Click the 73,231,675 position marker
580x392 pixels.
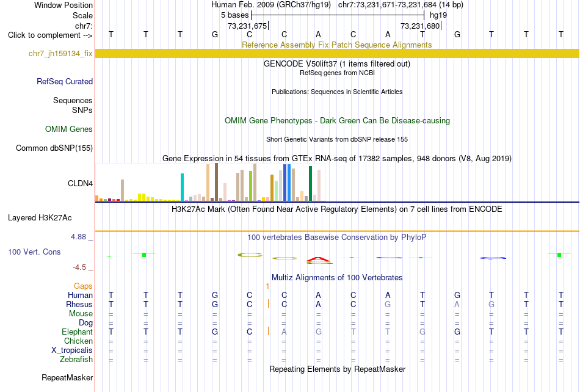pyautogui.click(x=247, y=26)
